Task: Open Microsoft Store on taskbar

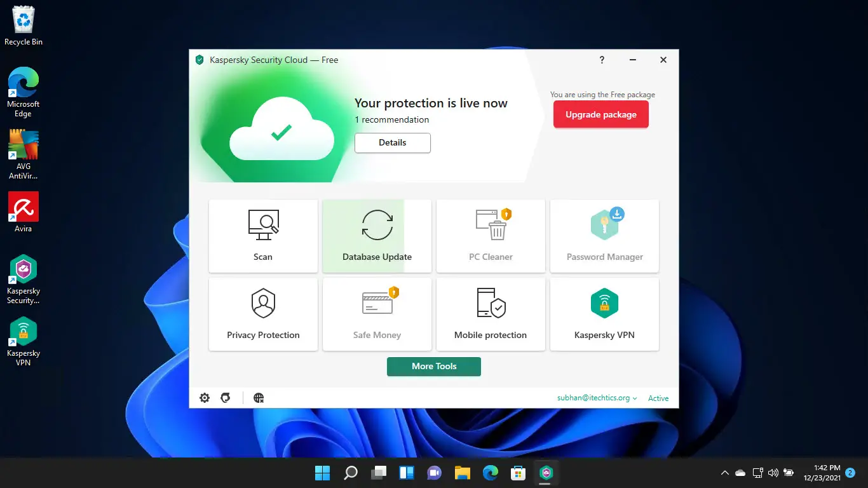Action: coord(518,473)
